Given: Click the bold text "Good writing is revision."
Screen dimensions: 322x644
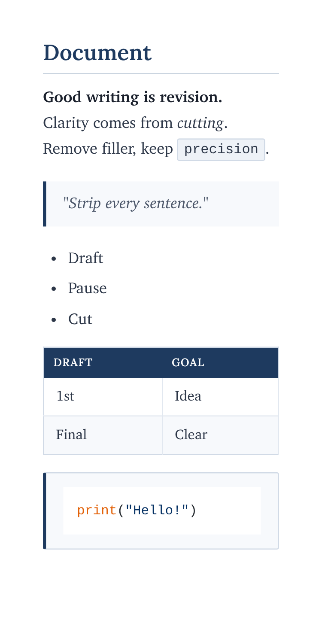Looking at the screenshot, I should tap(133, 97).
